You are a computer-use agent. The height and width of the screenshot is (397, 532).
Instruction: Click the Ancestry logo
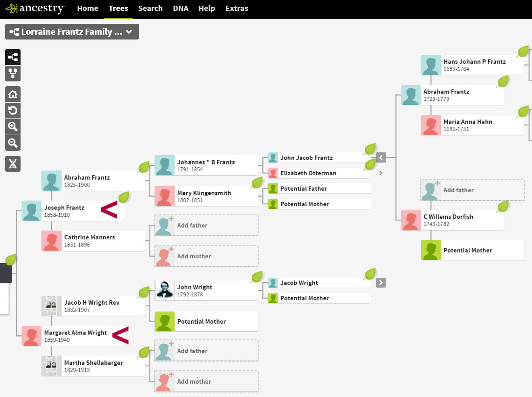click(35, 8)
